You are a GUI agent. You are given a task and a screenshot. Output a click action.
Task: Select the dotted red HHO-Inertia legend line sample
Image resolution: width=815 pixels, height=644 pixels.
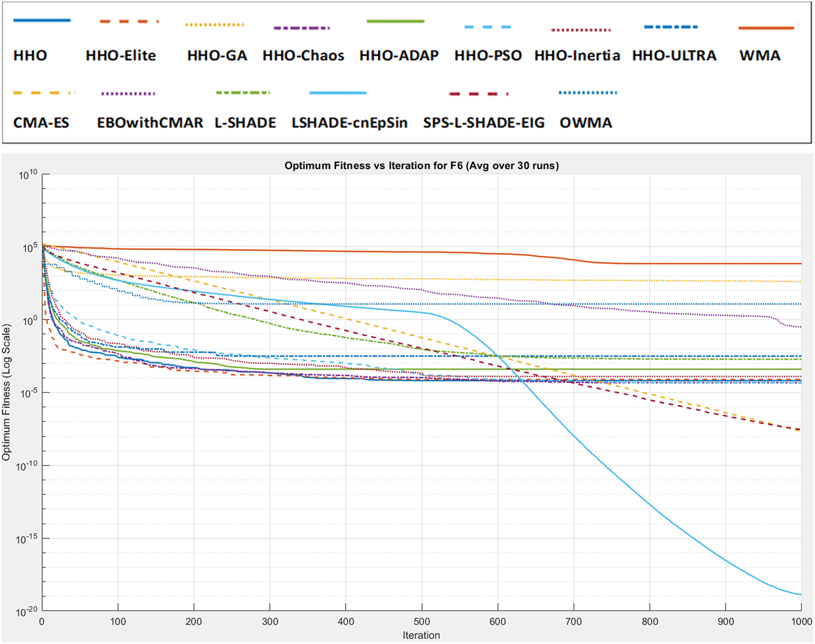[581, 30]
